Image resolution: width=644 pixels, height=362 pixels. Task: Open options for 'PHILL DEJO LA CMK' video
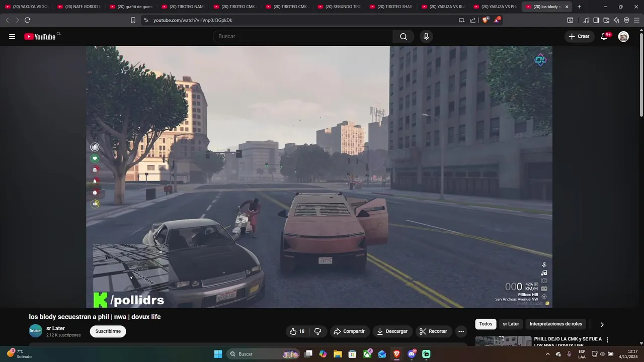[607, 340]
